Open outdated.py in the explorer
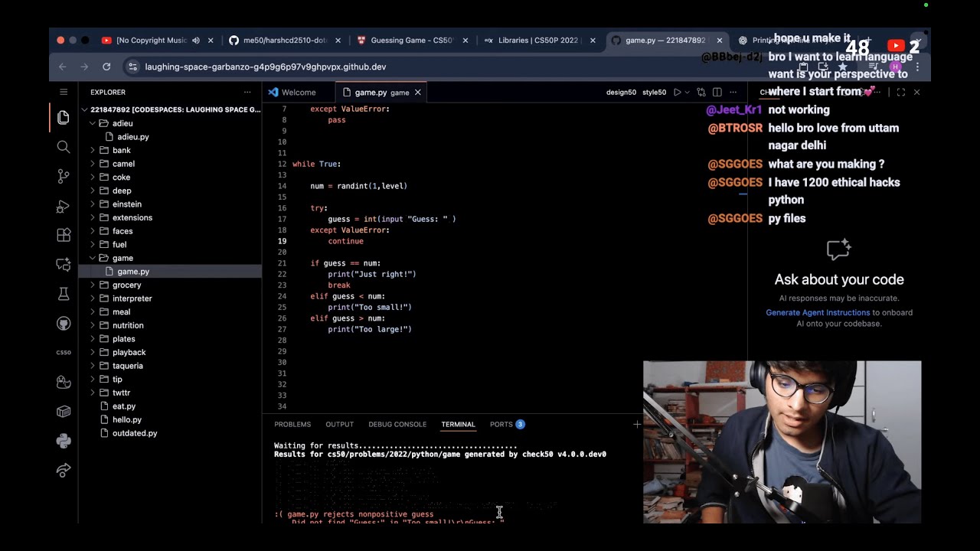The image size is (980, 551). (x=135, y=433)
